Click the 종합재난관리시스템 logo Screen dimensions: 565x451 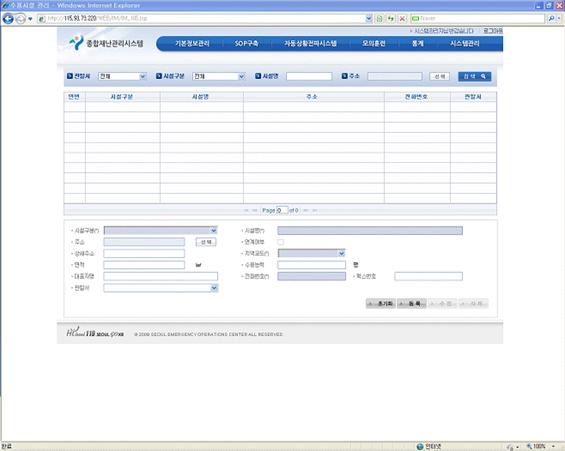[x=106, y=43]
